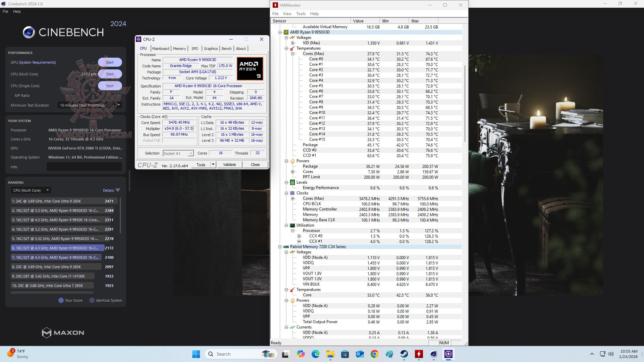Open File Explorer from the taskbar
644x362 pixels.
(330, 354)
